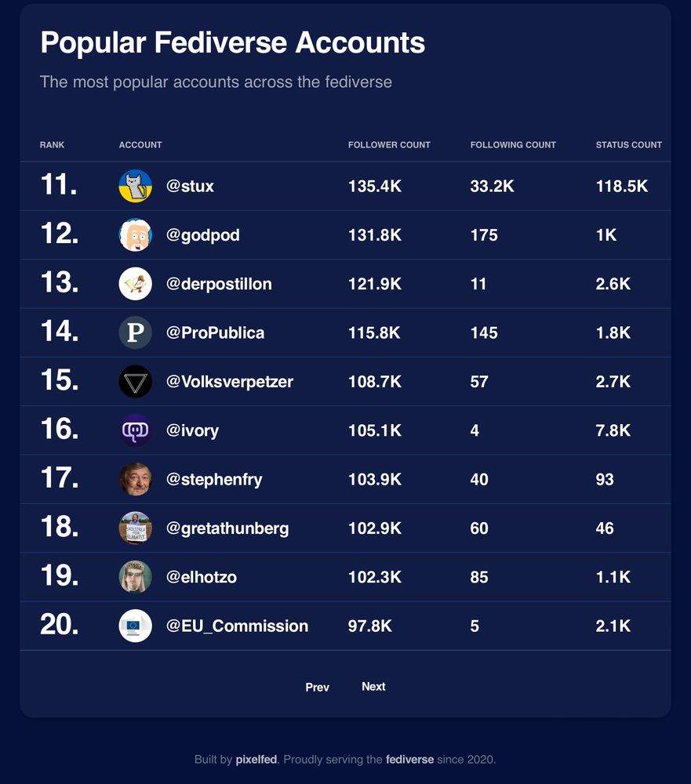Click the @godpod cartoon avatar
Image resolution: width=691 pixels, height=784 pixels.
[x=135, y=235]
